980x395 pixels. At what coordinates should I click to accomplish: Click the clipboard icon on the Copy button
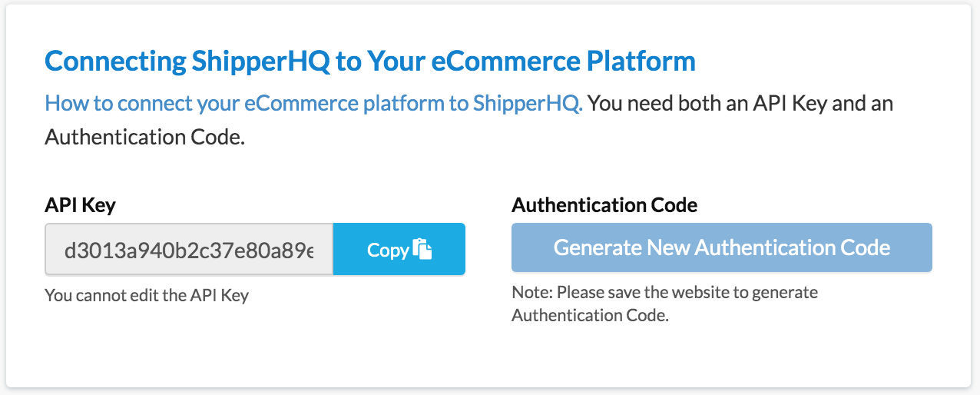(x=422, y=249)
